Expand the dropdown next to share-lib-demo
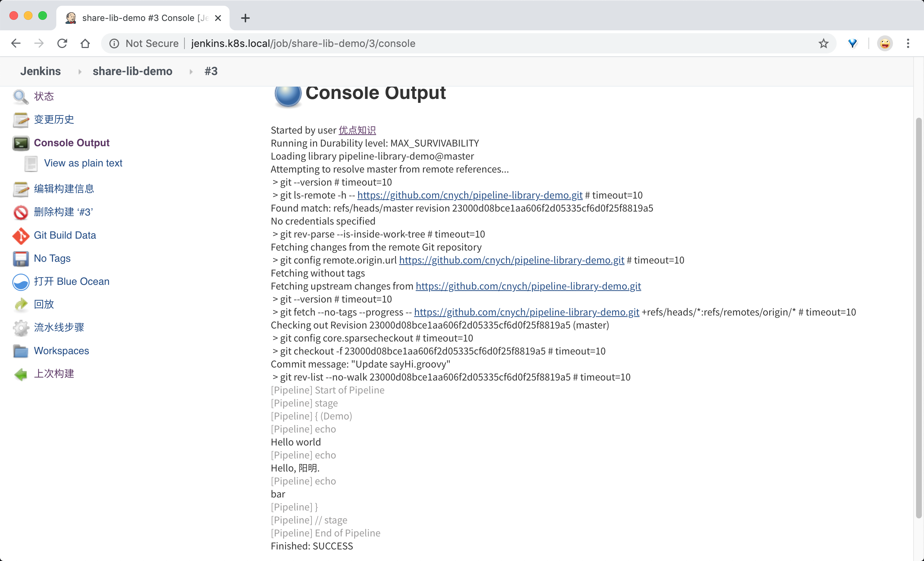The height and width of the screenshot is (561, 924). coord(191,71)
